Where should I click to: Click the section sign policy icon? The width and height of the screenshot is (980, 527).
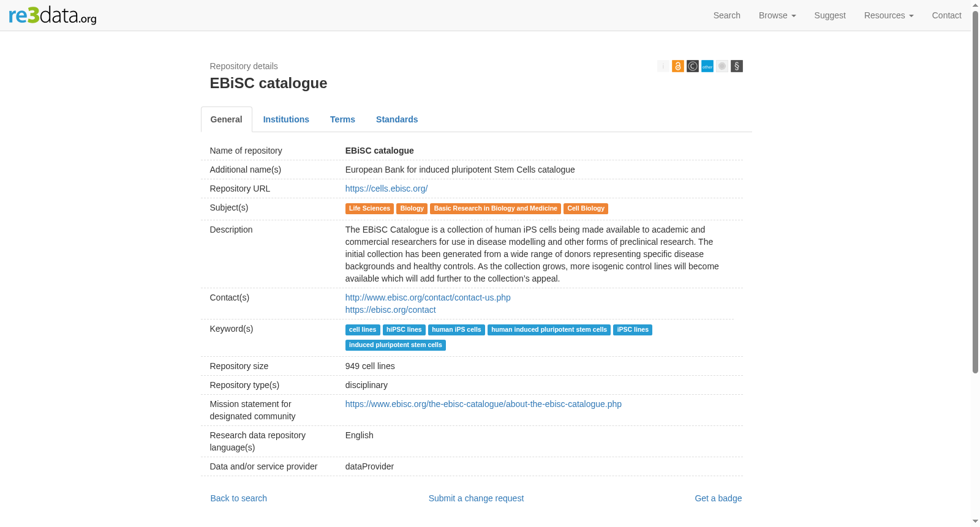(x=737, y=66)
